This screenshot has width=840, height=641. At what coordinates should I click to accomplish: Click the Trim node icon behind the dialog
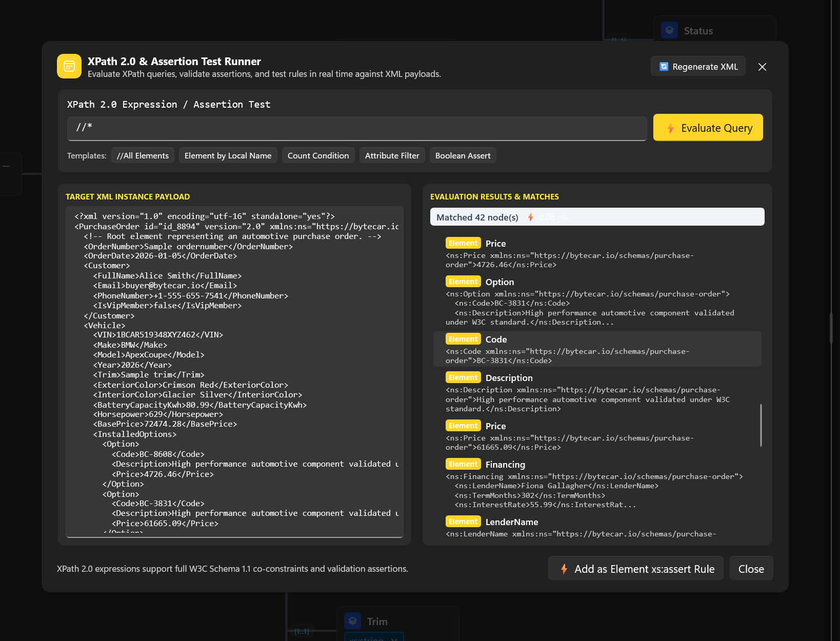[352, 621]
